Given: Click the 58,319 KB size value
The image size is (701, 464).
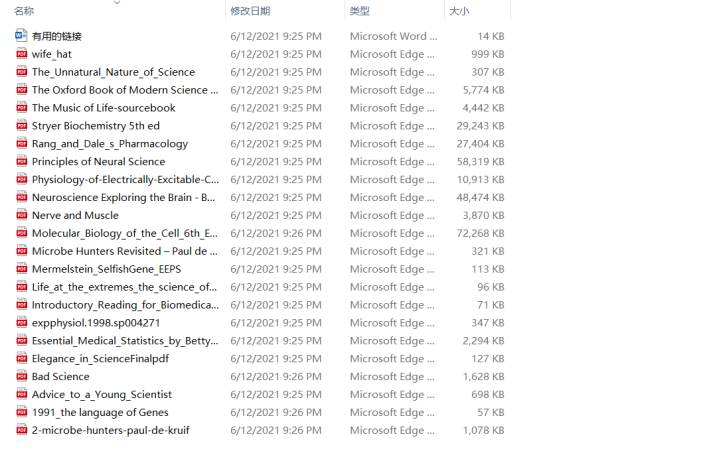Looking at the screenshot, I should tap(480, 161).
